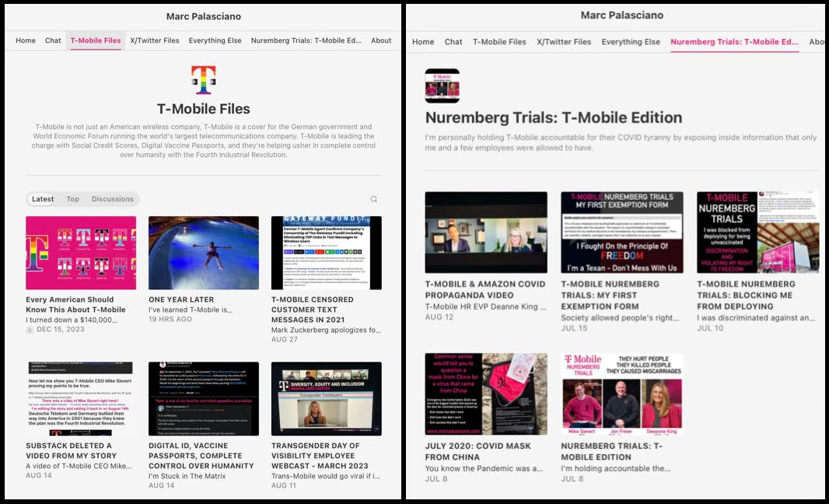Click 'I turned down a $140,000...' excerpt
Viewport: 829px width, 504px height.
[x=72, y=320]
